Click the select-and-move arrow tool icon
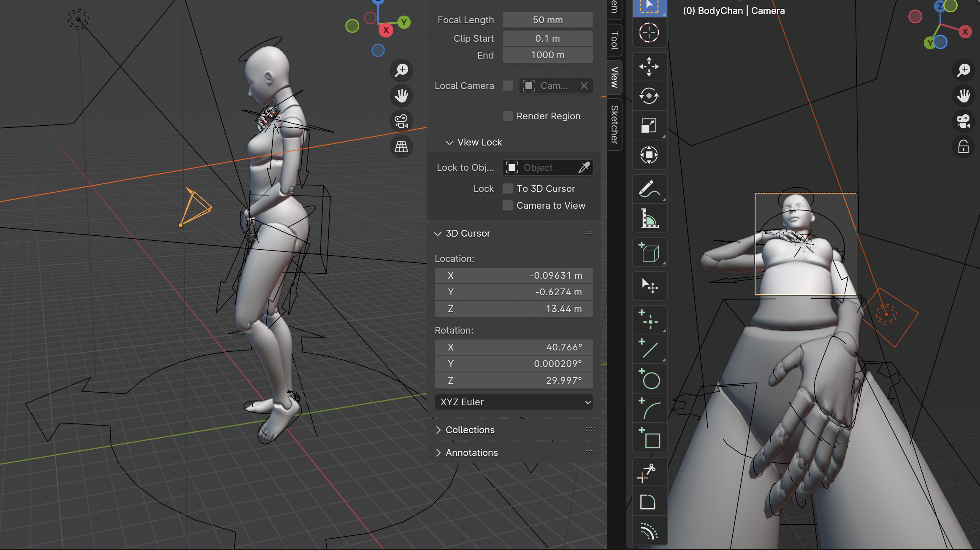This screenshot has width=980, height=550. (x=649, y=286)
